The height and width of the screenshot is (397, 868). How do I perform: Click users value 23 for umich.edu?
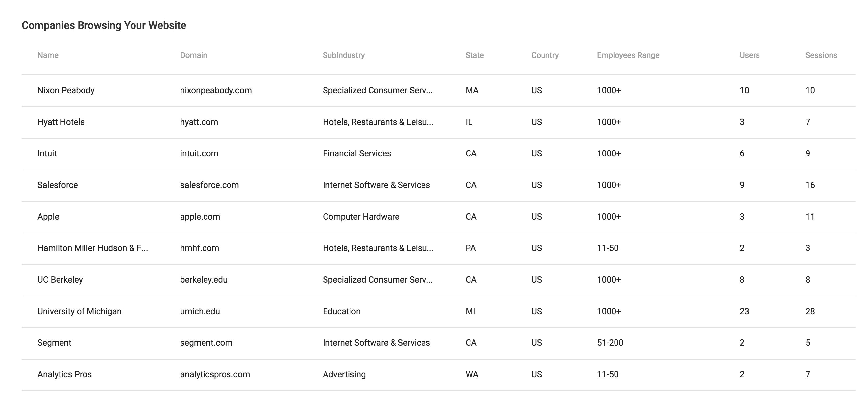point(744,312)
